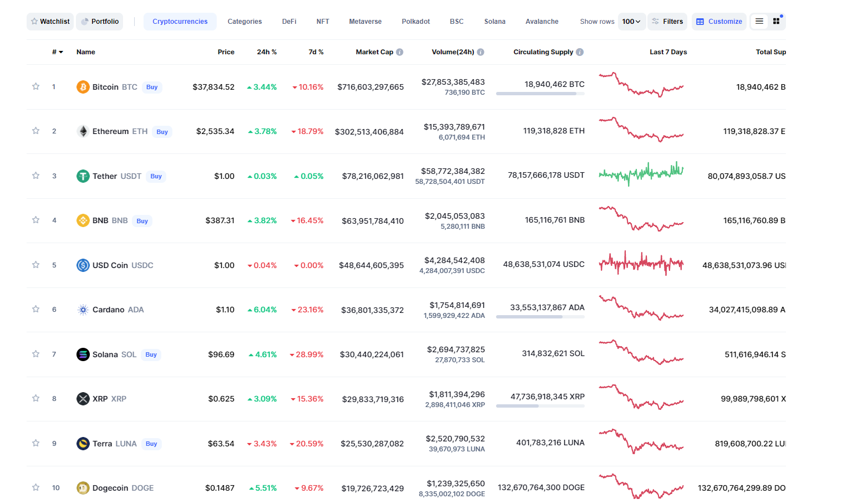Screen dimensions: 863x504
Task: Open the Metaverse tab
Action: tap(365, 22)
